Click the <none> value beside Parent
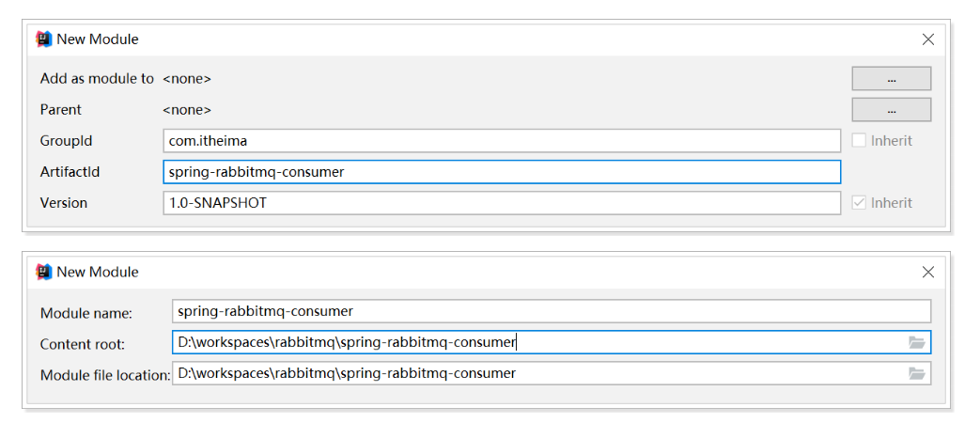This screenshot has height=423, width=980. click(x=187, y=110)
